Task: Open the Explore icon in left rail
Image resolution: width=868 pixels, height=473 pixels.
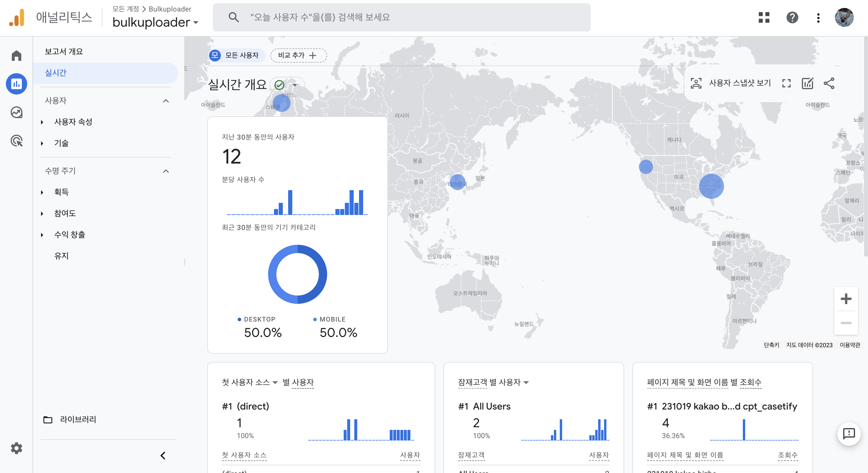Action: pyautogui.click(x=16, y=112)
